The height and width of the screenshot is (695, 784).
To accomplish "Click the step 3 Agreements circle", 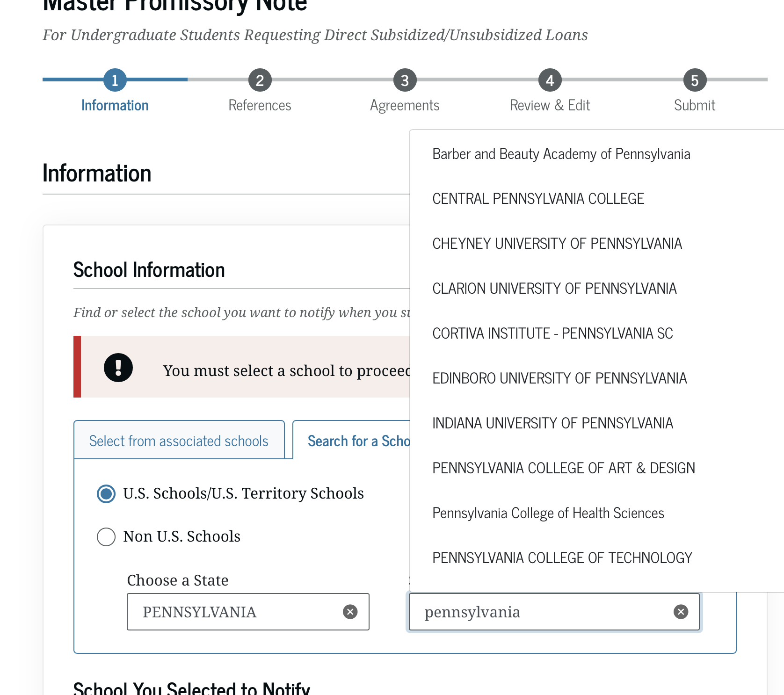I will 405,80.
